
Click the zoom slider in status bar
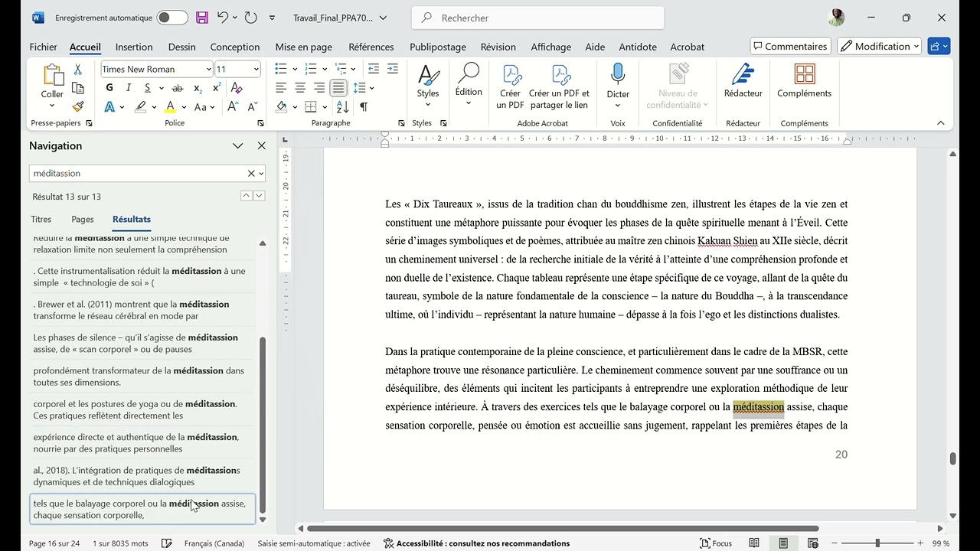(877, 543)
